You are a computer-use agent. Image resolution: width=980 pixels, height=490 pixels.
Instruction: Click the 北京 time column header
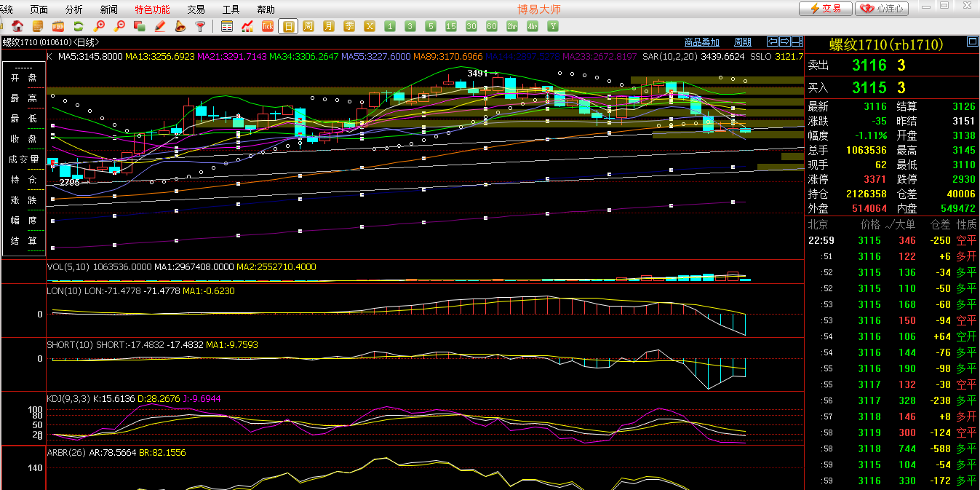[x=818, y=224]
